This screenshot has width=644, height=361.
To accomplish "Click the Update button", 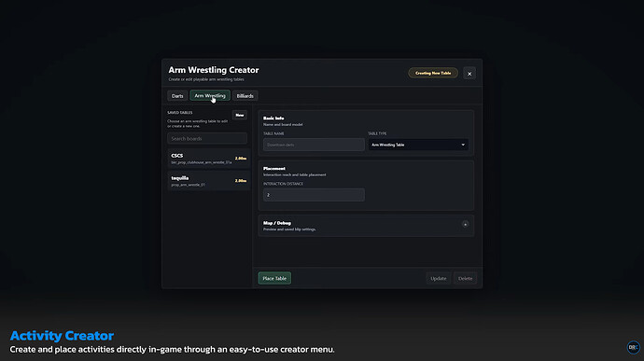I will pyautogui.click(x=439, y=278).
